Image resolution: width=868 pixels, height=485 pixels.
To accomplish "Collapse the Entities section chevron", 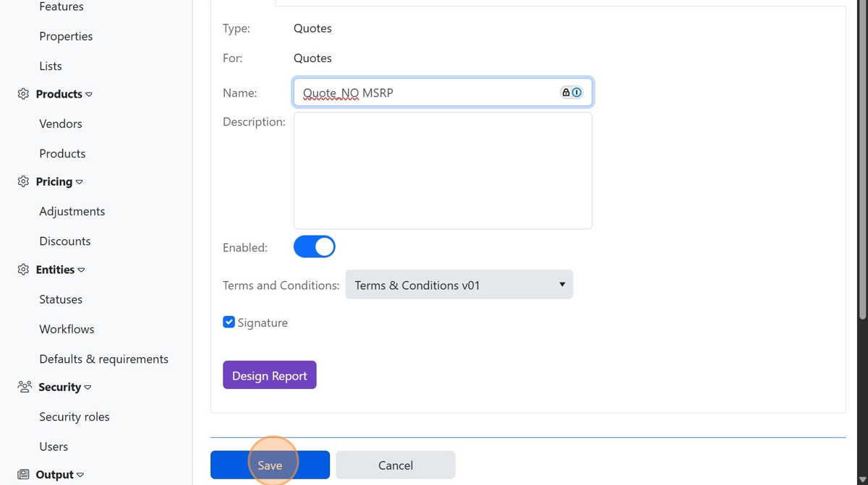I will [x=81, y=270].
